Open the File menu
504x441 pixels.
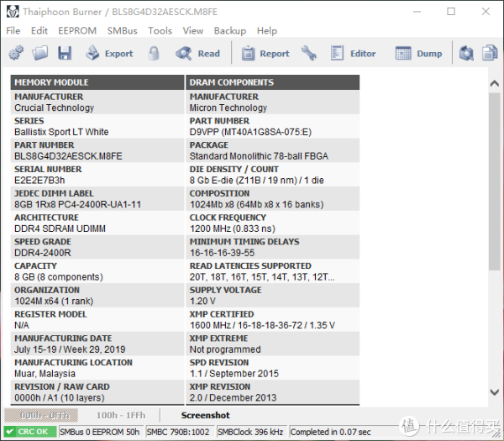13,31
